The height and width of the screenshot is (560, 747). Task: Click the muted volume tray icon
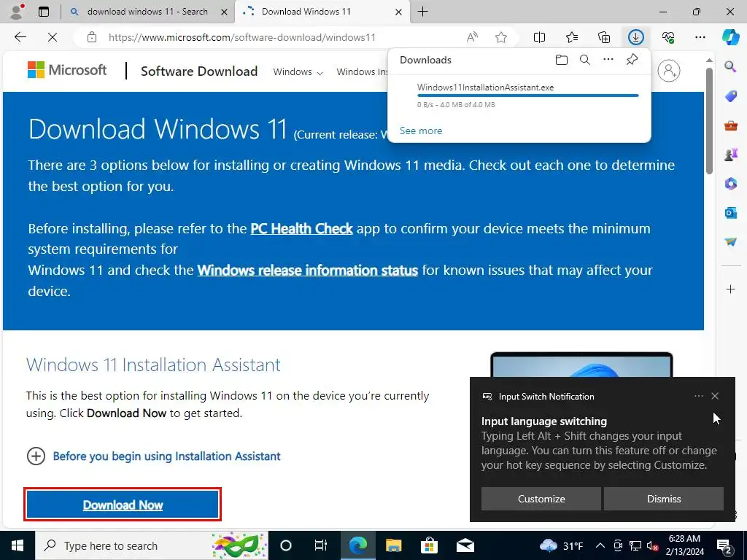652,545
